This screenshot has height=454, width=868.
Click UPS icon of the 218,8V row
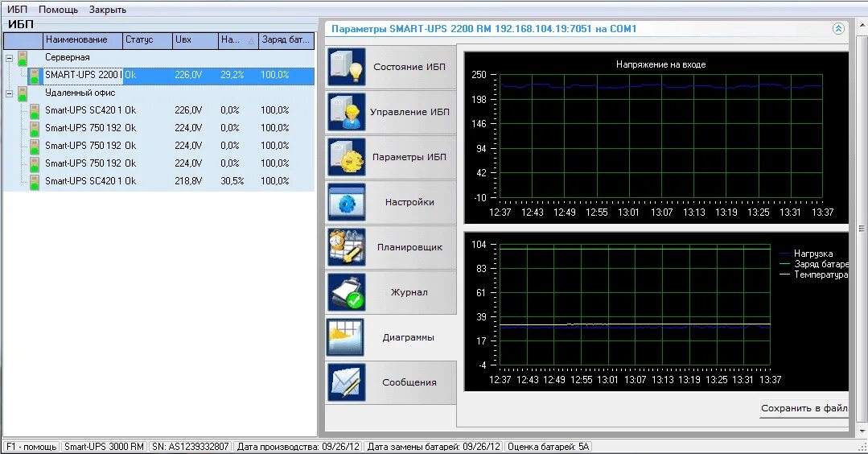[x=35, y=182]
